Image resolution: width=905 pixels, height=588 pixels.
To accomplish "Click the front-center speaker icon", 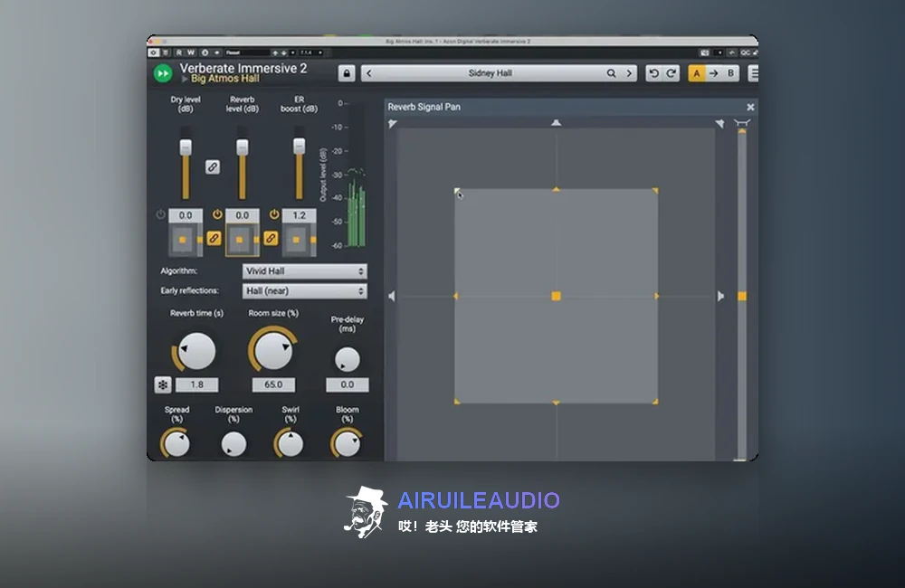I will [556, 122].
